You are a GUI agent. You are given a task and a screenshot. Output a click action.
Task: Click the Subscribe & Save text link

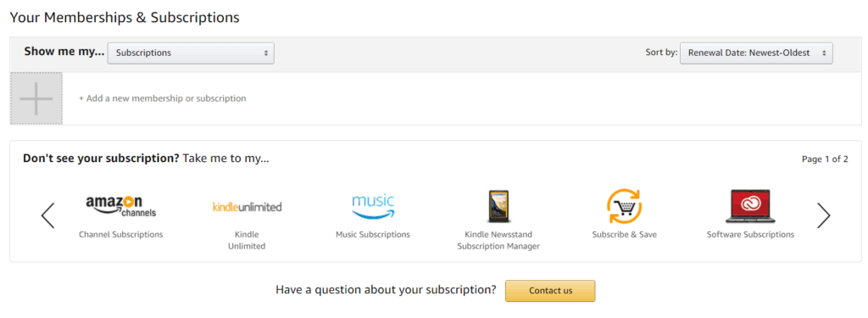point(625,234)
